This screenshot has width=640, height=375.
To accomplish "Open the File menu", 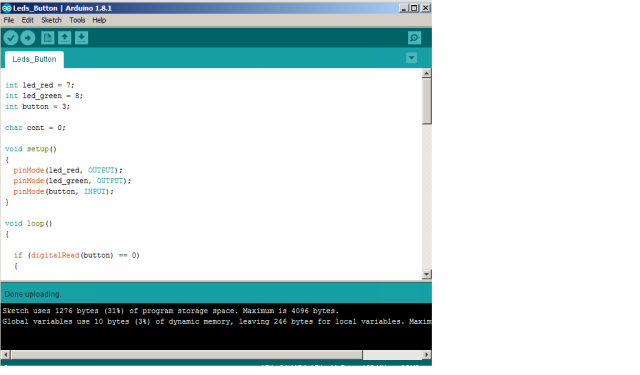I will click(9, 20).
